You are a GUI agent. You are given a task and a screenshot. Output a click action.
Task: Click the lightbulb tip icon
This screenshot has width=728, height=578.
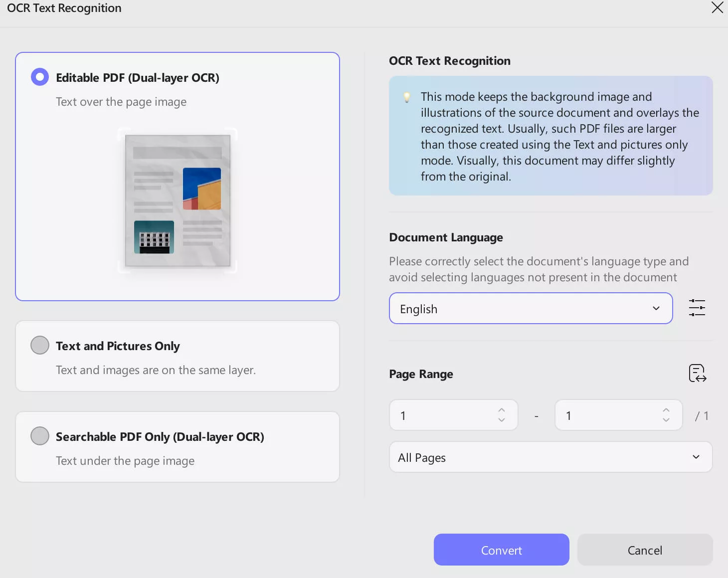click(x=407, y=97)
